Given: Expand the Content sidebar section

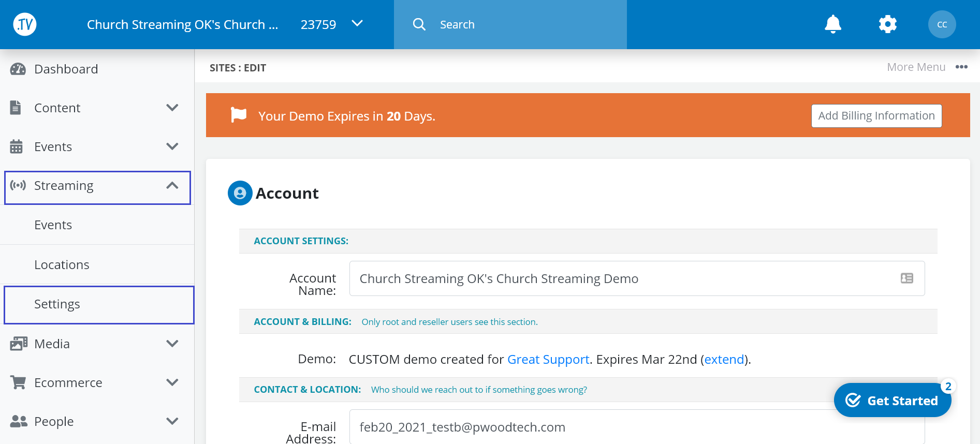Looking at the screenshot, I should [172, 108].
